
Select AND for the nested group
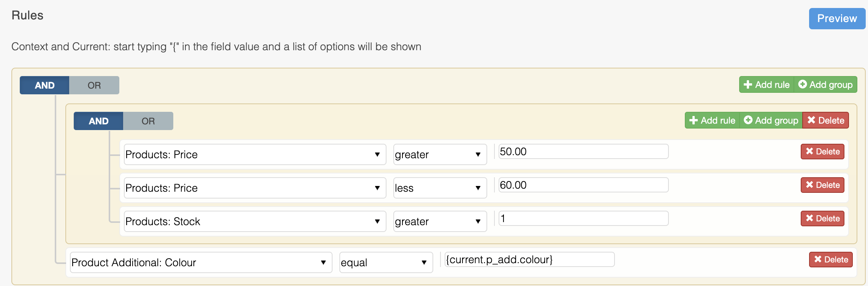pyautogui.click(x=98, y=121)
